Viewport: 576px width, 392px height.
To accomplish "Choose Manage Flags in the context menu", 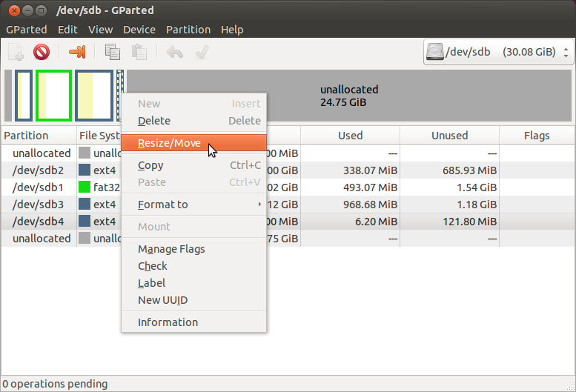I will point(193,249).
